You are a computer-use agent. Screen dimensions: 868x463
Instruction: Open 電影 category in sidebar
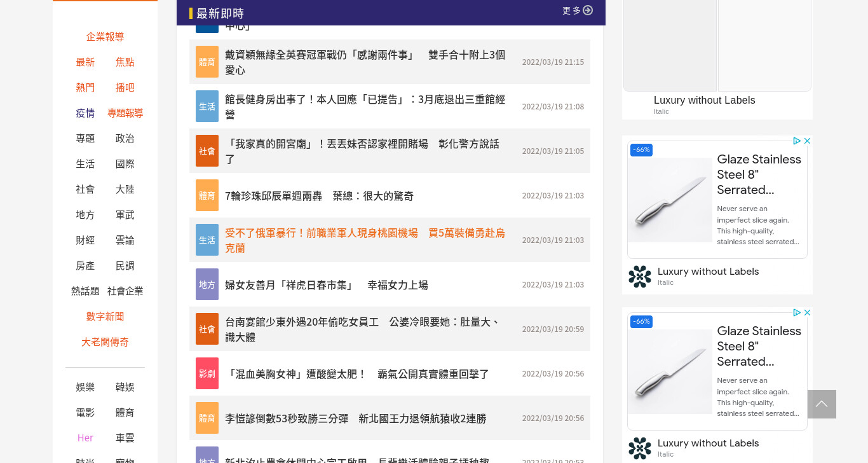(x=85, y=413)
